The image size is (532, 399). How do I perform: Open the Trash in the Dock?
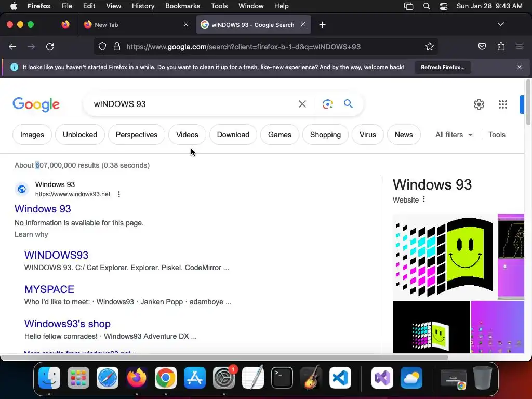(483, 378)
